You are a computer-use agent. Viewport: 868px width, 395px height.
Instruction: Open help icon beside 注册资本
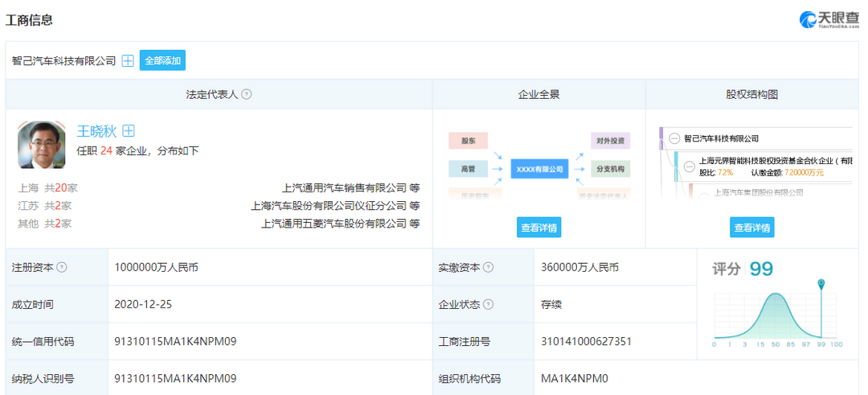(62, 267)
